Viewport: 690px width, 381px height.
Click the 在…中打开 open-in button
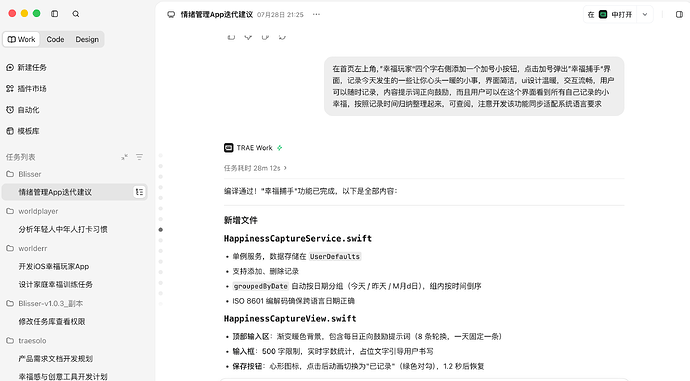(610, 15)
